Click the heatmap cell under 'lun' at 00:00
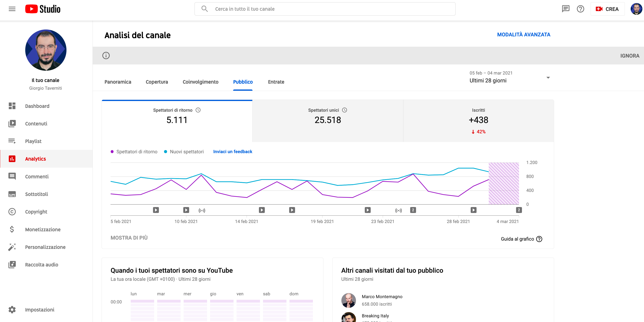This screenshot has height=322, width=644. point(142,302)
